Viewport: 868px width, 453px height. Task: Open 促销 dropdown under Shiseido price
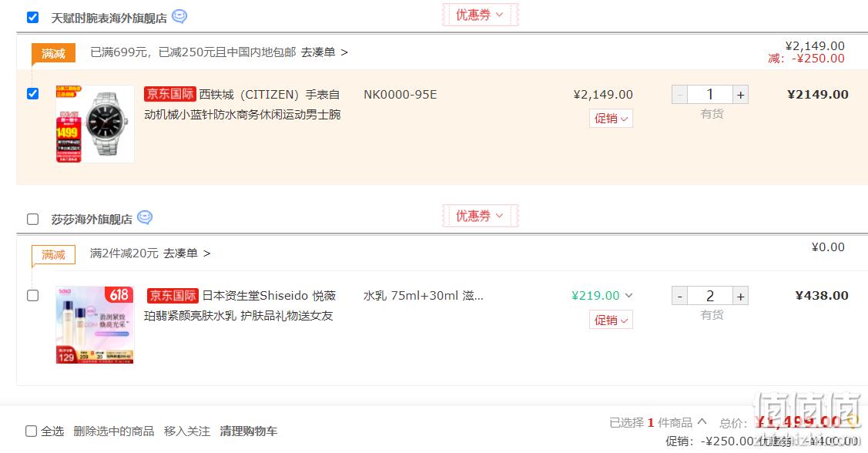click(x=611, y=320)
